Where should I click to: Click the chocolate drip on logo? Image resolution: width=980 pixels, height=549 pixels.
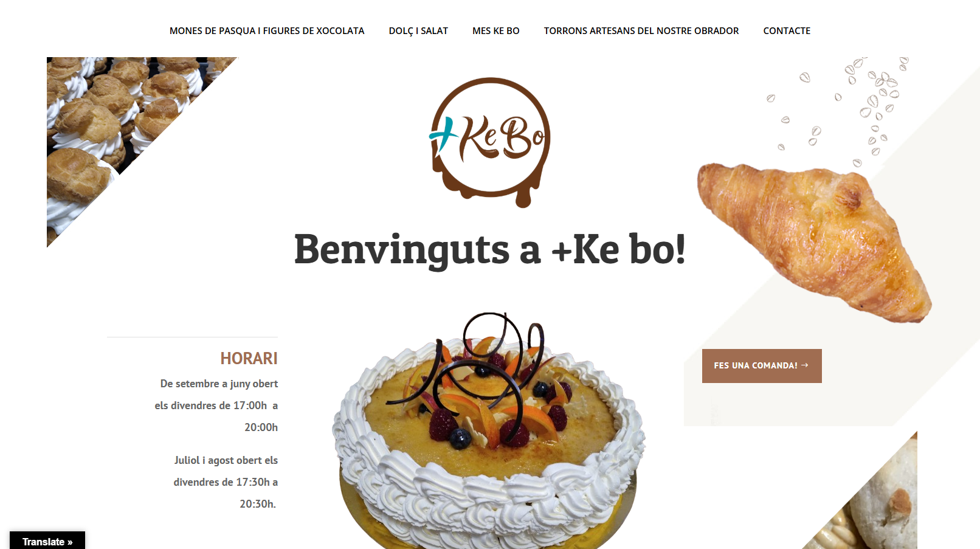(x=524, y=195)
